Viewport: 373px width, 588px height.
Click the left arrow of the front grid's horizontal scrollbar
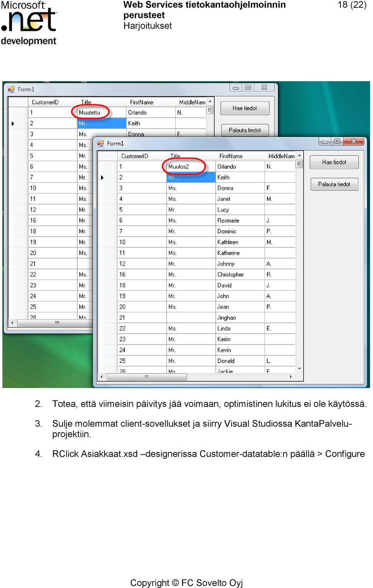coord(101,377)
